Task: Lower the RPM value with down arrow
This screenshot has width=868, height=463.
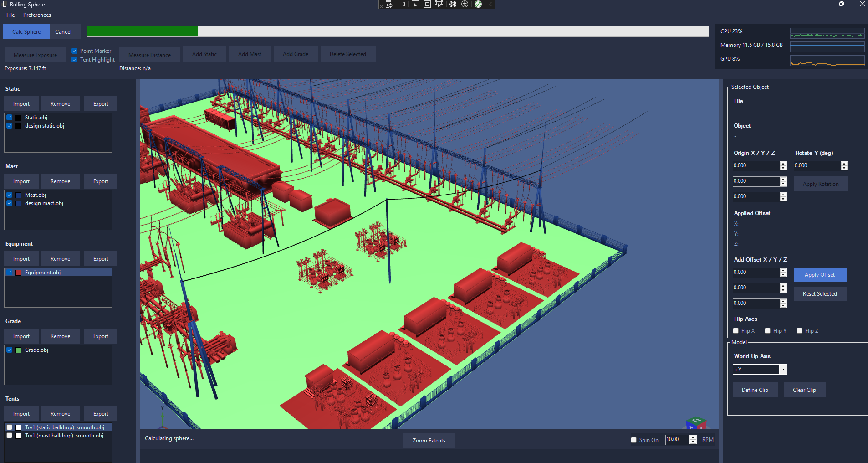Action: (693, 442)
